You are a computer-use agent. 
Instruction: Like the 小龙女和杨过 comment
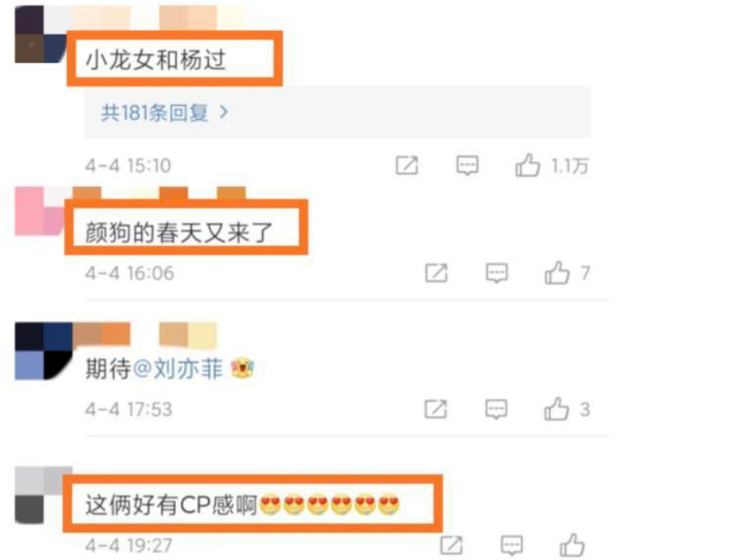pos(528,166)
